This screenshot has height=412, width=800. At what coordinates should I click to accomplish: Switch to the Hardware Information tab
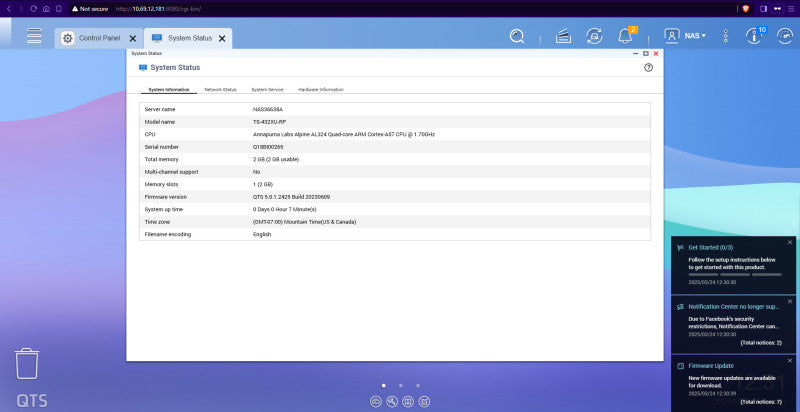tap(321, 90)
